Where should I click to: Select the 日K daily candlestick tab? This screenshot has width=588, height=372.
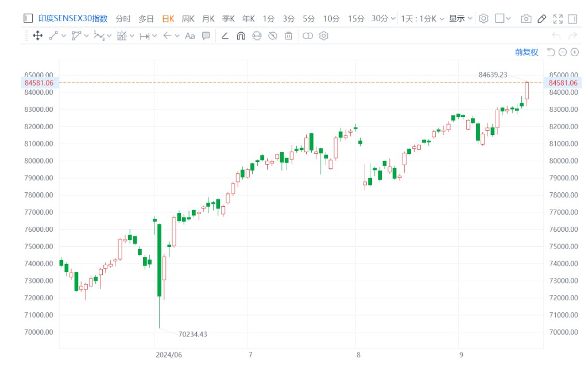(168, 18)
